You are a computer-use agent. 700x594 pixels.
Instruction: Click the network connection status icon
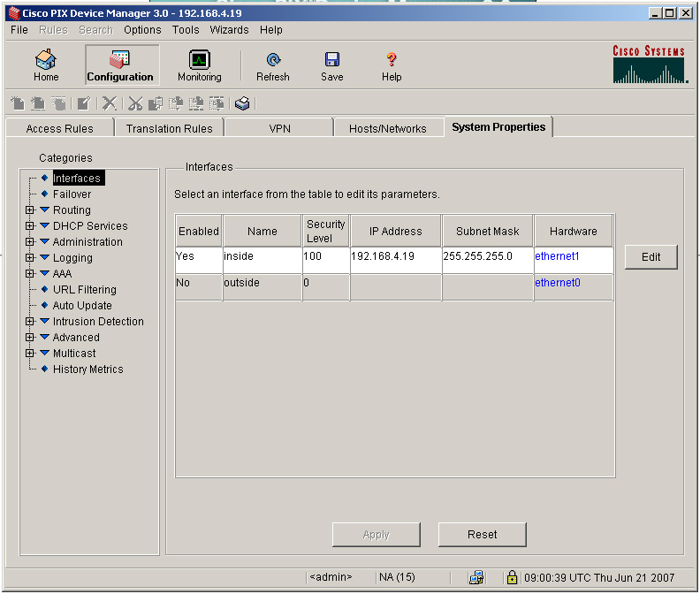(x=476, y=577)
